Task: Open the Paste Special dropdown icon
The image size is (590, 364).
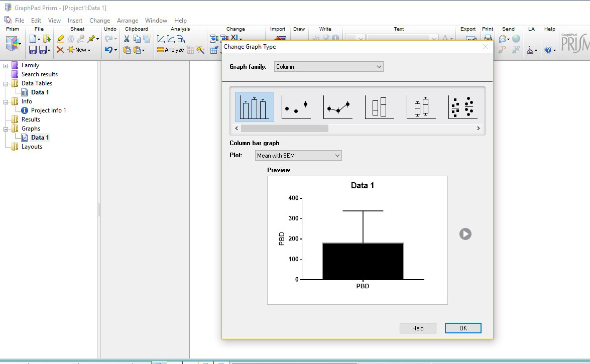Action: 139,50
